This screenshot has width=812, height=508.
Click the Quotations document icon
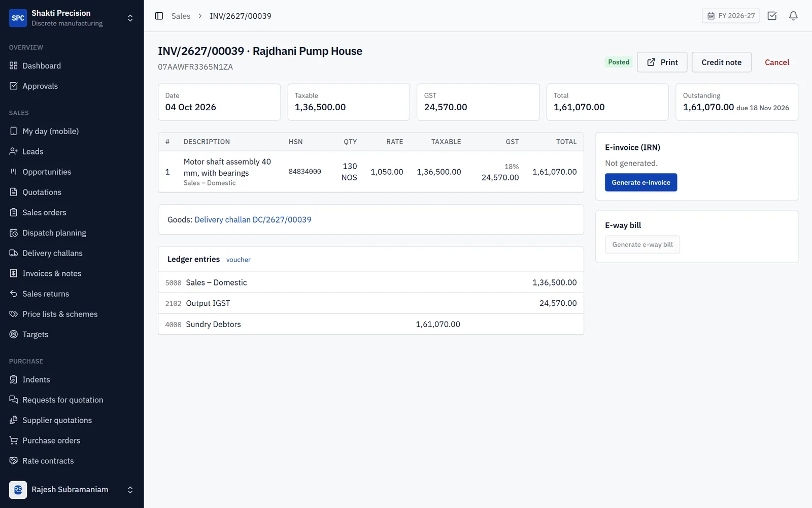coord(14,192)
